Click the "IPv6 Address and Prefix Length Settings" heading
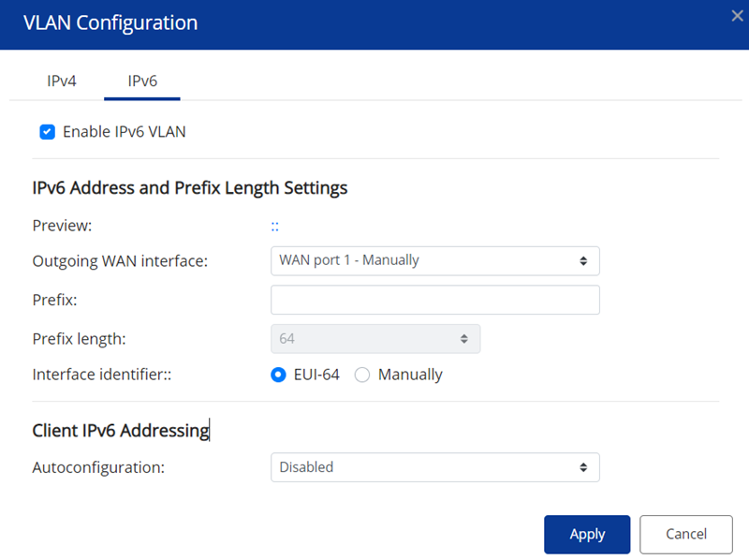The height and width of the screenshot is (560, 749). tap(190, 188)
